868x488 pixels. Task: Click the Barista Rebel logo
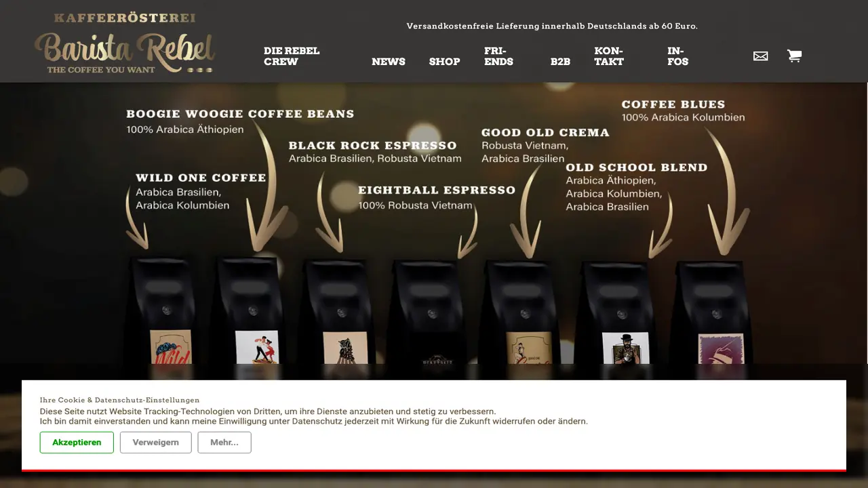(x=125, y=43)
